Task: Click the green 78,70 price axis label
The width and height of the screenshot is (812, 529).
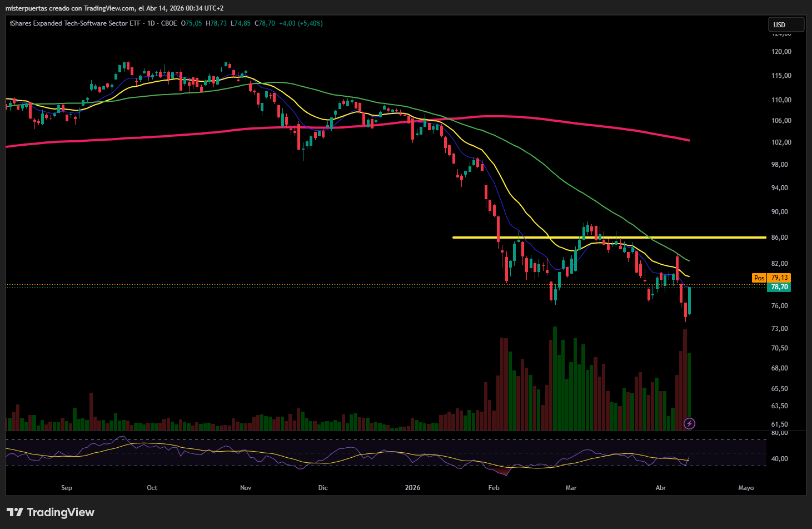Action: pos(779,287)
